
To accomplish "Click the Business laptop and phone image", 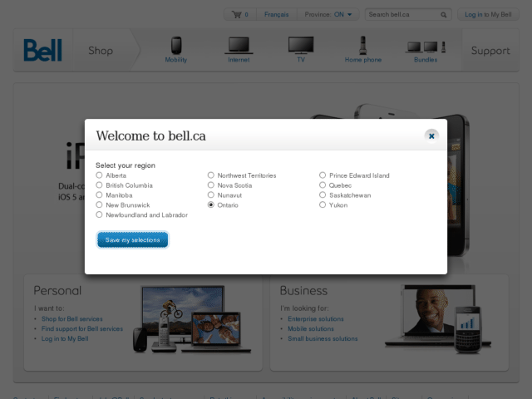I will click(438, 318).
